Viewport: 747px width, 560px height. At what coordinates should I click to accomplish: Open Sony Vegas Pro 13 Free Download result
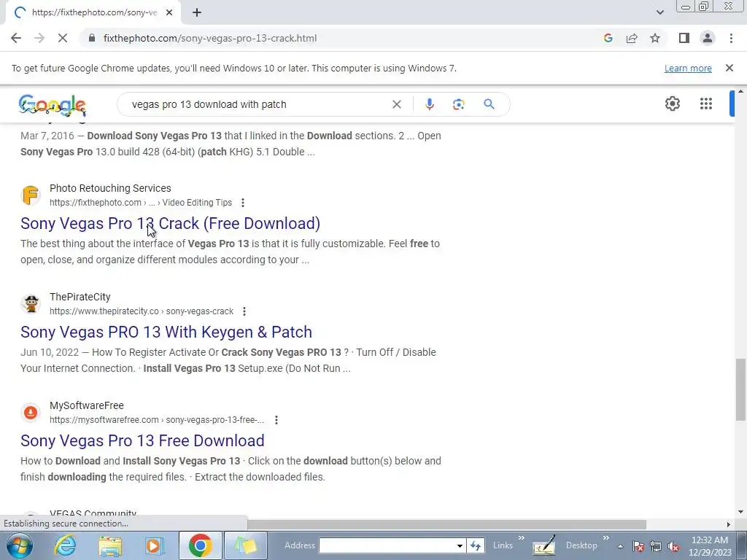[x=142, y=440]
